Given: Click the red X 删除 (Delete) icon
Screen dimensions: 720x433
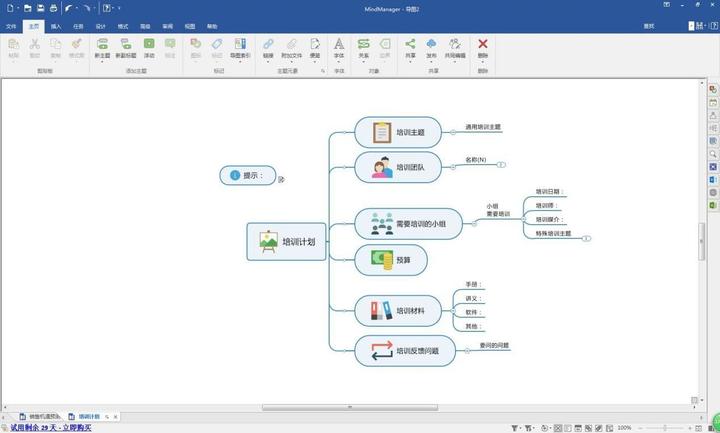Looking at the screenshot, I should click(x=483, y=44).
